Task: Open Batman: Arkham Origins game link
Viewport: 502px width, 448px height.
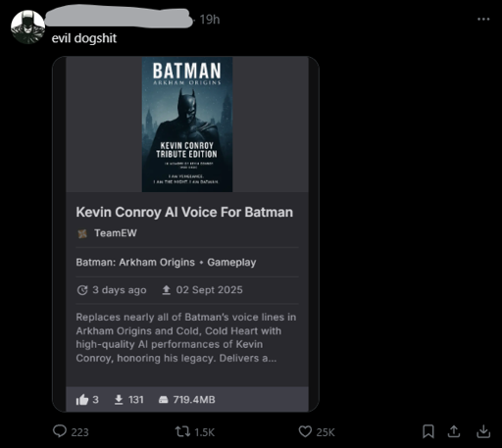Action: click(135, 262)
